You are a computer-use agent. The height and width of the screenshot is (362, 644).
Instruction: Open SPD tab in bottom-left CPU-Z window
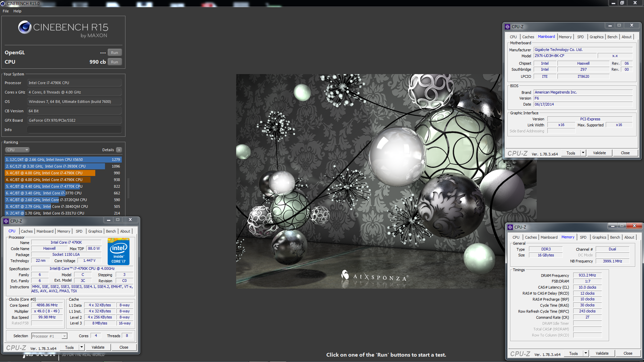tap(79, 231)
